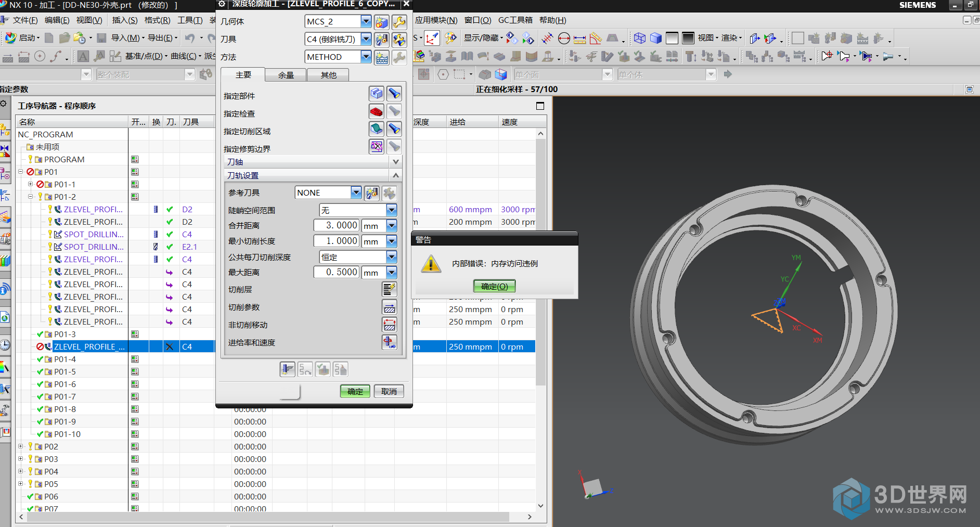The width and height of the screenshot is (980, 527).
Task: Create reference tool icon beside NONE dropdown
Action: point(371,193)
